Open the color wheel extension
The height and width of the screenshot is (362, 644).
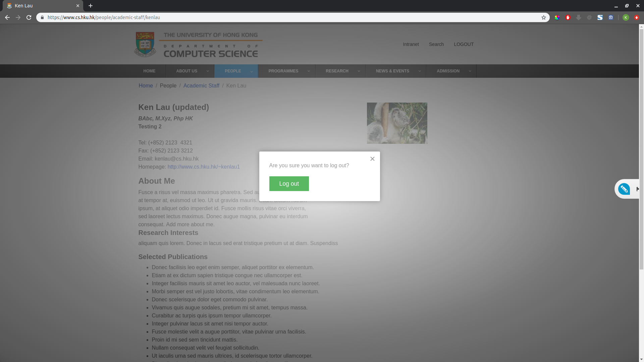557,17
